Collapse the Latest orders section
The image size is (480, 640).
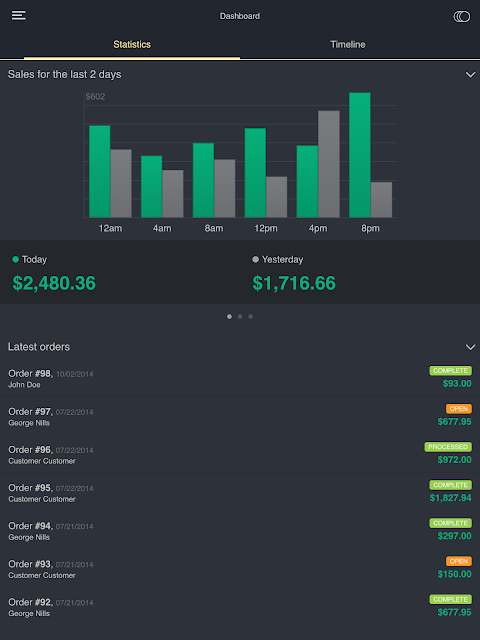point(470,347)
